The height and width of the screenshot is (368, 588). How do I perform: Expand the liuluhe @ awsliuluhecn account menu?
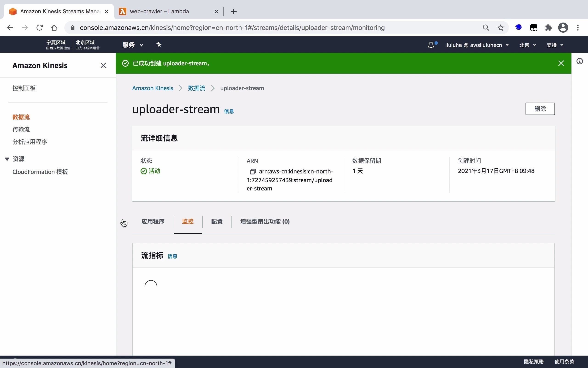477,45
